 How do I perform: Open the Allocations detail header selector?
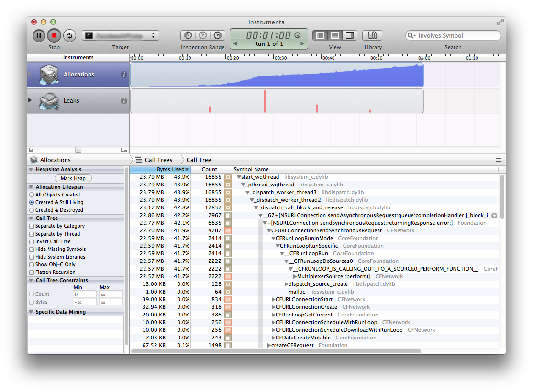51,160
